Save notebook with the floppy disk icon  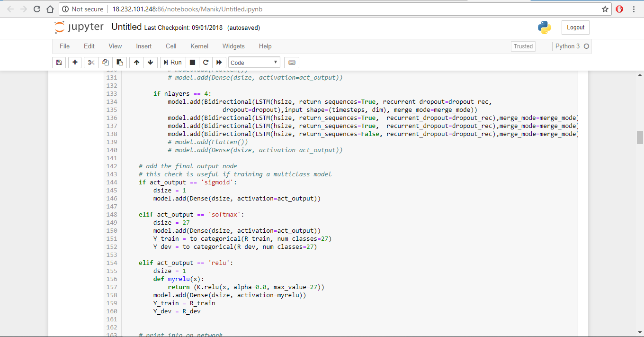click(x=59, y=63)
